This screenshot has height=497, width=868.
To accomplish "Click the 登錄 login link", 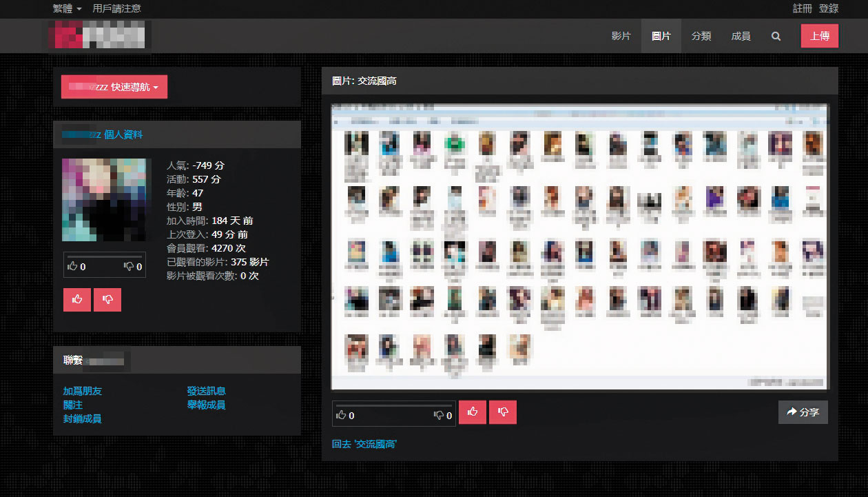I will (x=829, y=8).
